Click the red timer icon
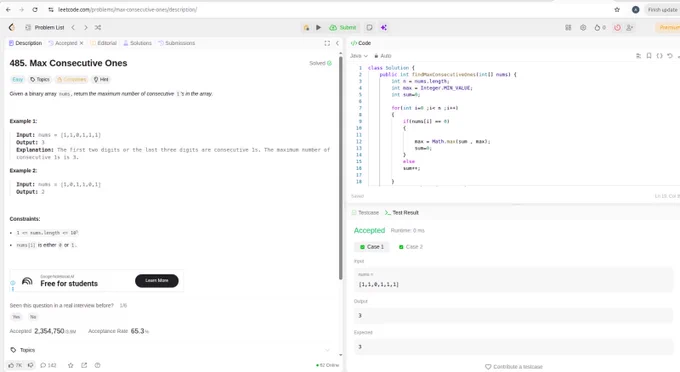Screen dimensions: 680x372 pyautogui.click(x=617, y=27)
